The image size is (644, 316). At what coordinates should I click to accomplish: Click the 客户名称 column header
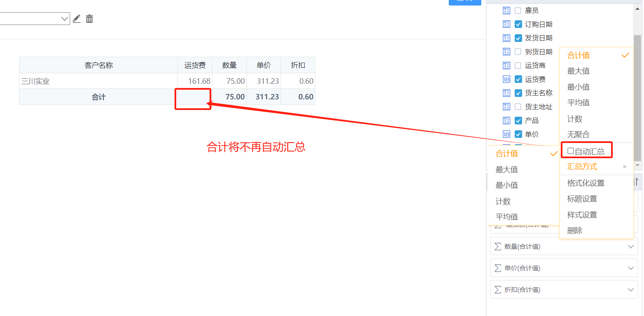[x=98, y=65]
